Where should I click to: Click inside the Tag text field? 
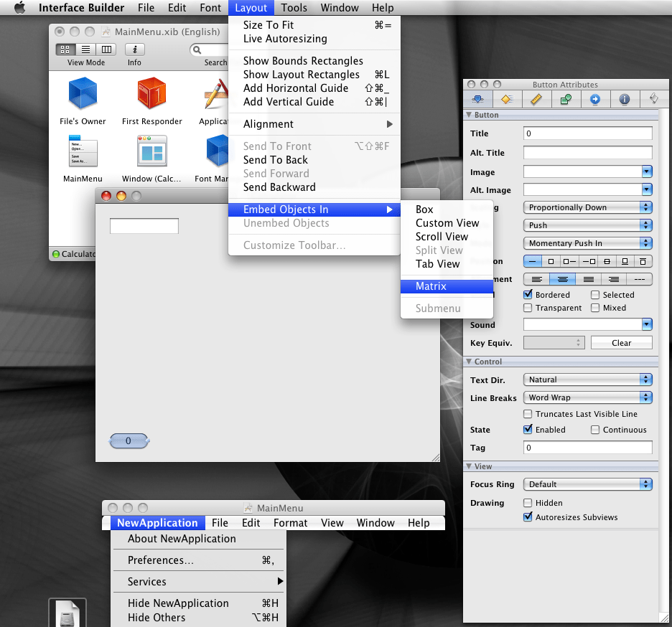pos(587,448)
